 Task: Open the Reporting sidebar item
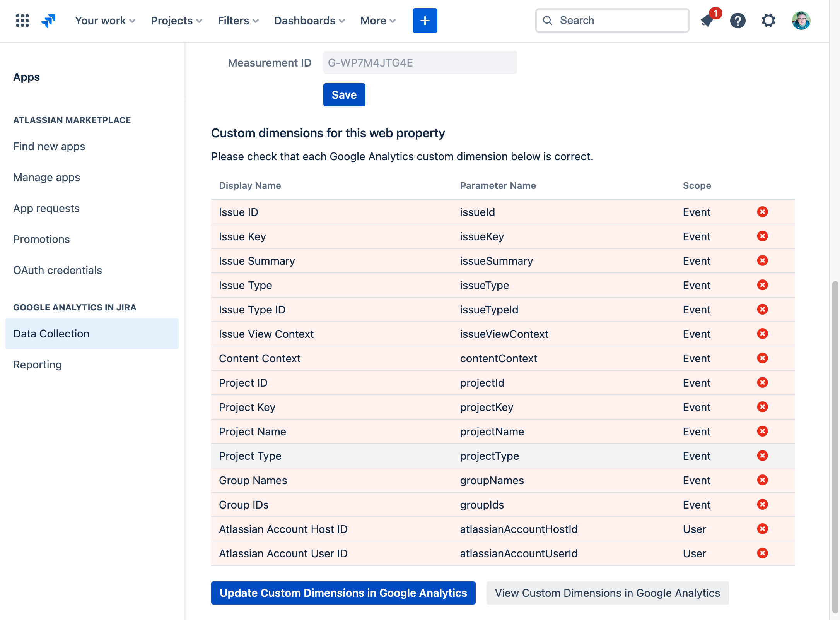click(x=38, y=365)
